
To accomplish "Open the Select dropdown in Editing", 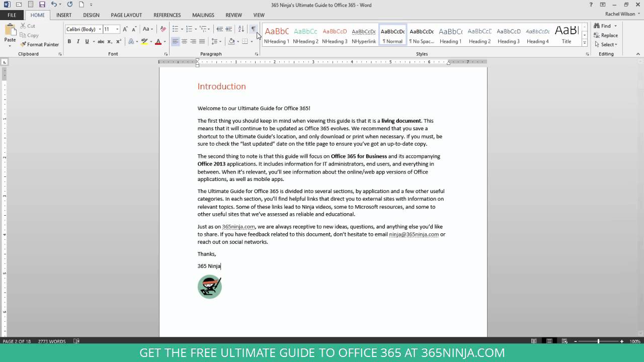I will [x=606, y=45].
